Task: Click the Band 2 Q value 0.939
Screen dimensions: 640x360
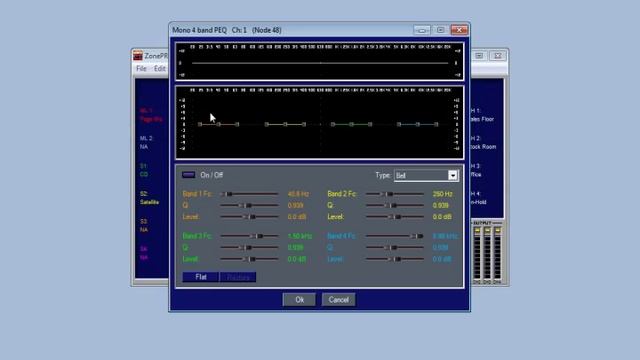Action: (440, 206)
